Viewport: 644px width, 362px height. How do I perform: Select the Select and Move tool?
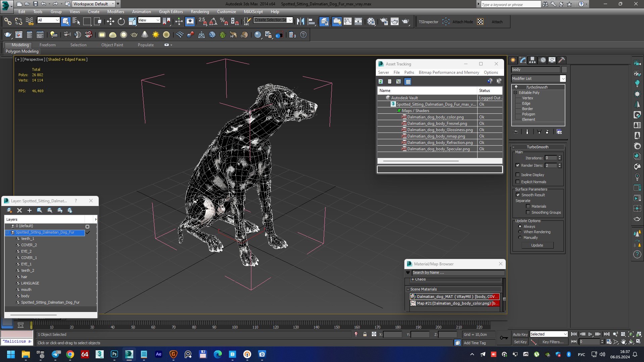[110, 22]
